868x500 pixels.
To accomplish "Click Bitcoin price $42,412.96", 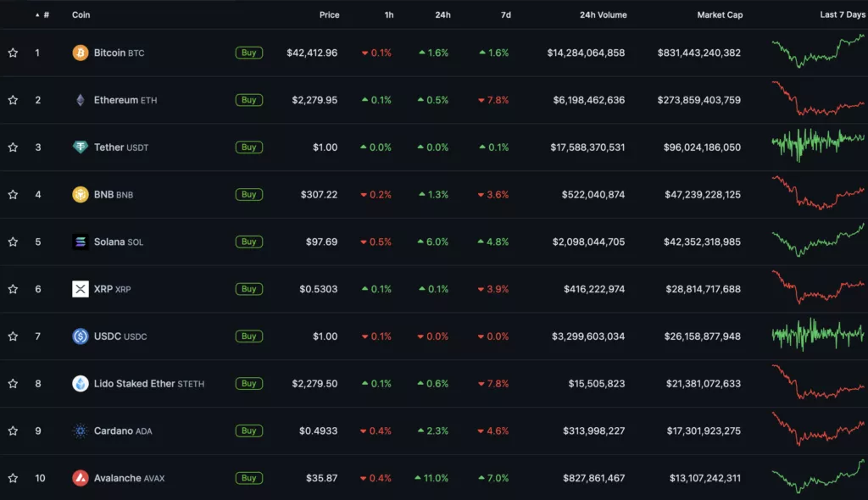I will point(312,53).
